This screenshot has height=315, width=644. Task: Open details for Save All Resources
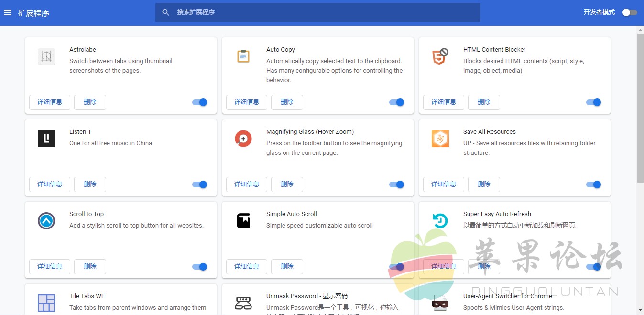click(444, 185)
